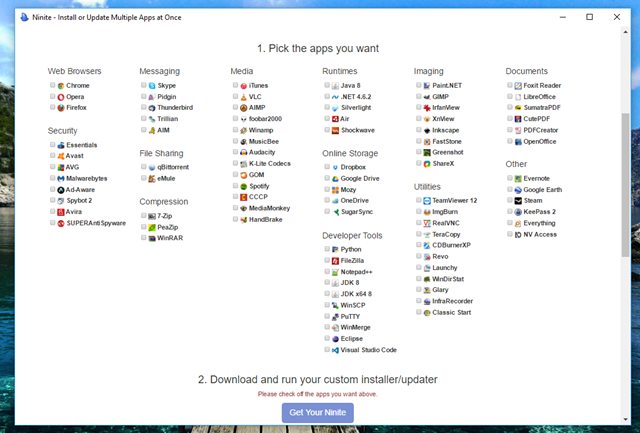Click the Avira icon
Screen dimensions: 640x433
pyautogui.click(x=61, y=212)
